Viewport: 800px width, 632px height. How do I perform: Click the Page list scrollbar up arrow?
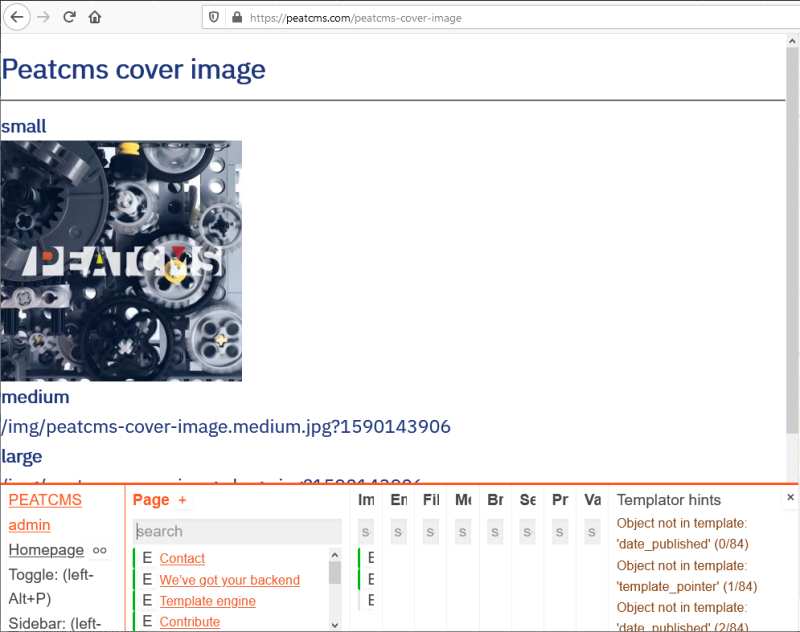click(335, 555)
